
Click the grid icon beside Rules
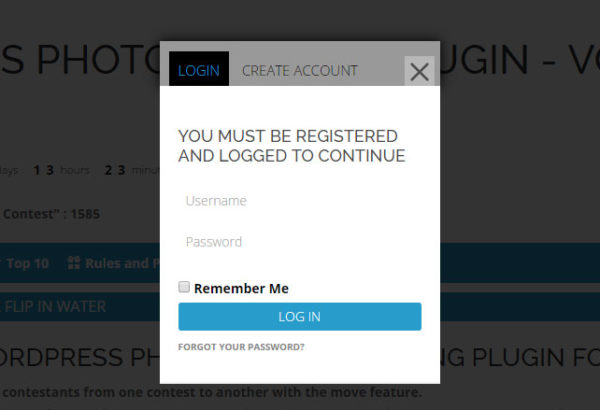tap(74, 264)
